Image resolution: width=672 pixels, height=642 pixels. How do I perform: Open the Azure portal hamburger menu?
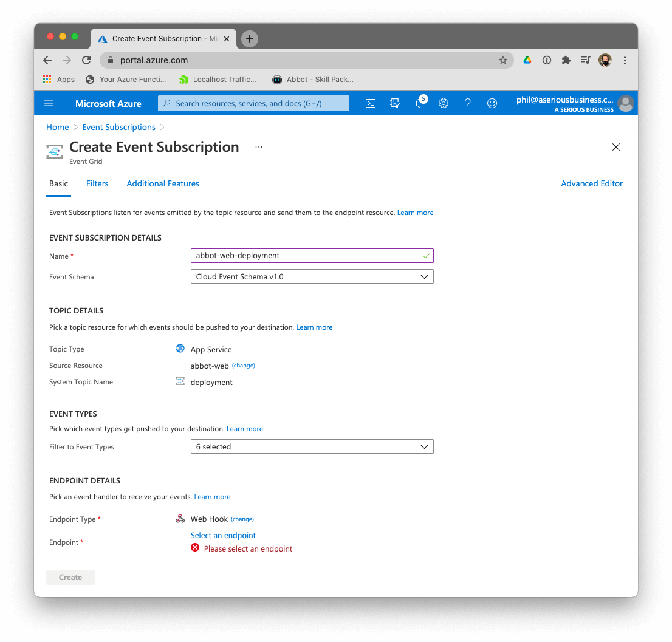click(x=49, y=103)
